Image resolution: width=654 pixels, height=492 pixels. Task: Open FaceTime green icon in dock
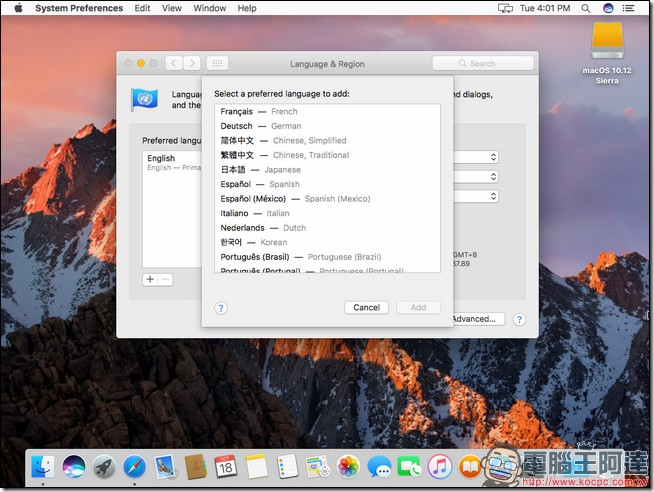pos(410,466)
